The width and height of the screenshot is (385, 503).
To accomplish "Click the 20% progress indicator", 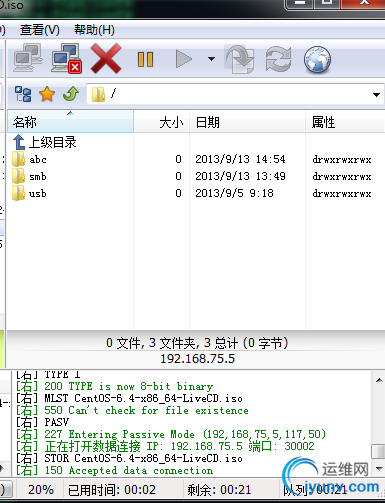I will click(41, 490).
